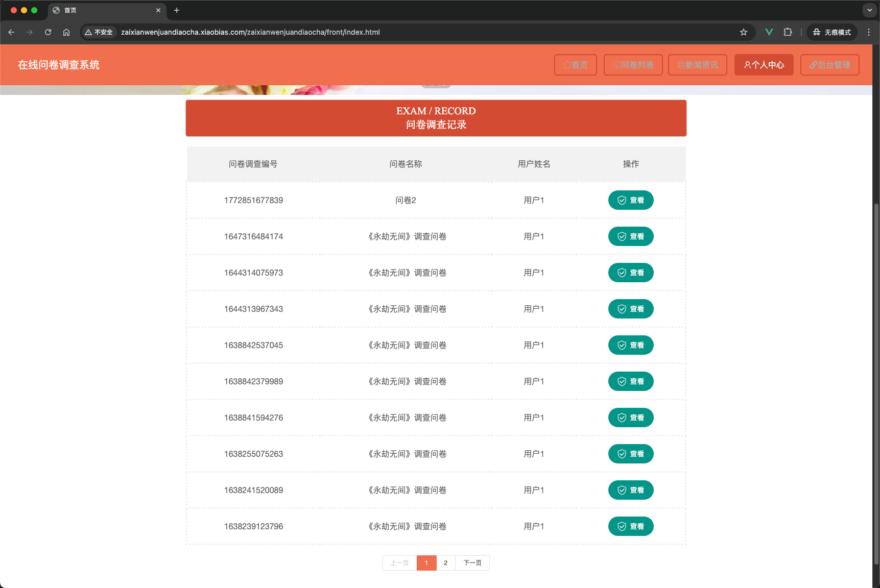Screen dimensions: 880x588
Task: Click the 问卷调查记录 section heading
Action: 436,125
